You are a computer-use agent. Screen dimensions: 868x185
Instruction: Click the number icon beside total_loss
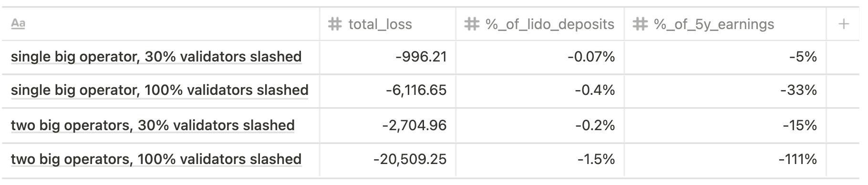[x=335, y=24]
